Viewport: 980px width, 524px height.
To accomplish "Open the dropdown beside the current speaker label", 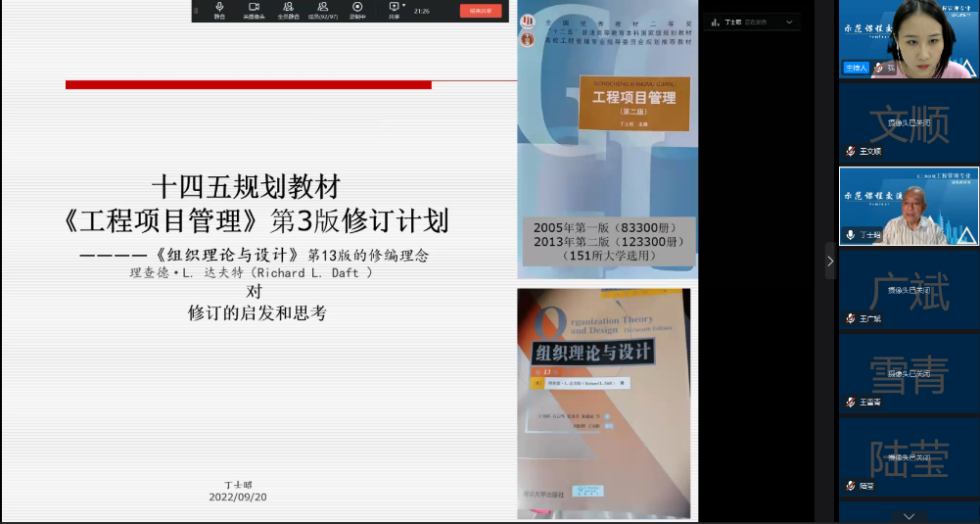I will 790,21.
